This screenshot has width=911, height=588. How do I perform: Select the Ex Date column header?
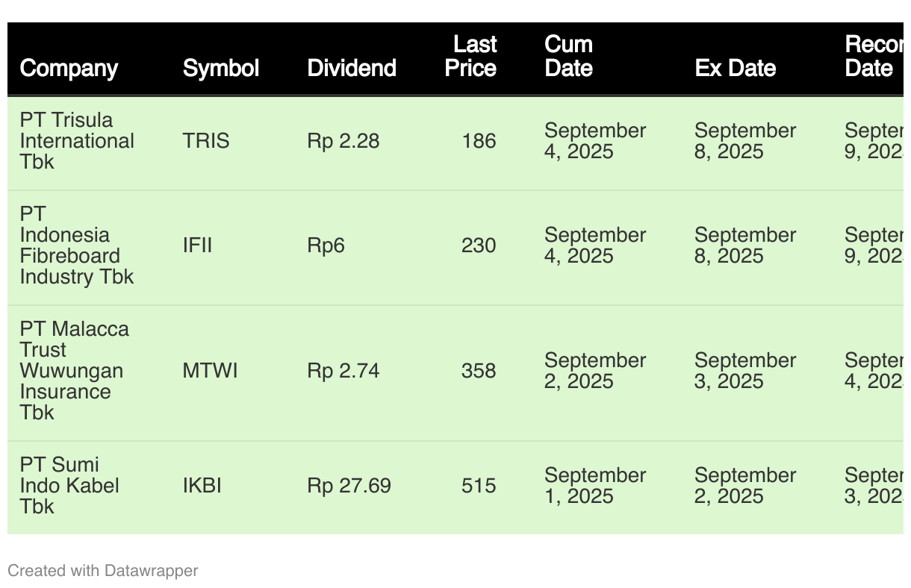coord(736,68)
